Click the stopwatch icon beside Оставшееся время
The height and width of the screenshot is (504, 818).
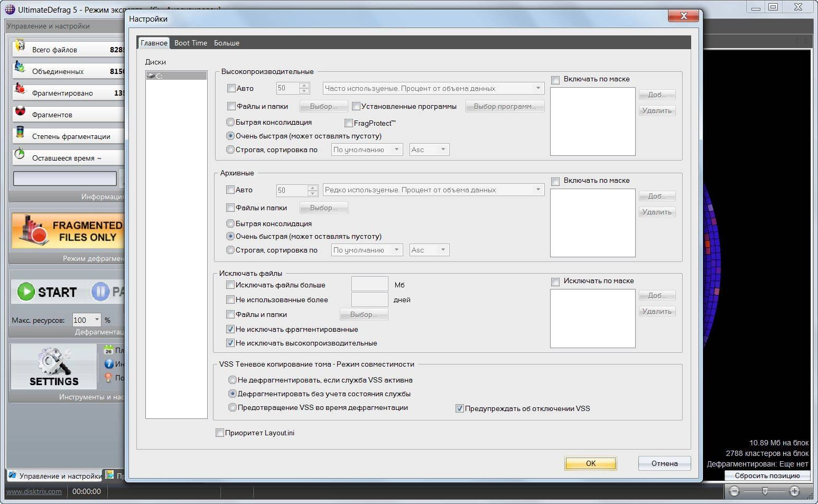coord(20,154)
